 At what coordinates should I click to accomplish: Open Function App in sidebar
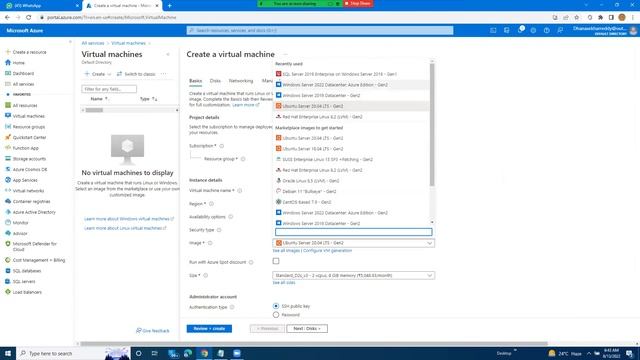[x=22, y=148]
